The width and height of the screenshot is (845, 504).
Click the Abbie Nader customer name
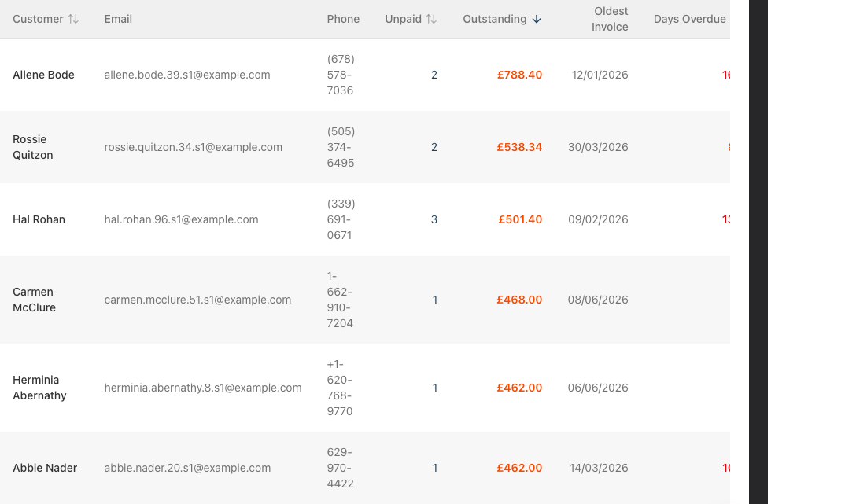pos(45,468)
